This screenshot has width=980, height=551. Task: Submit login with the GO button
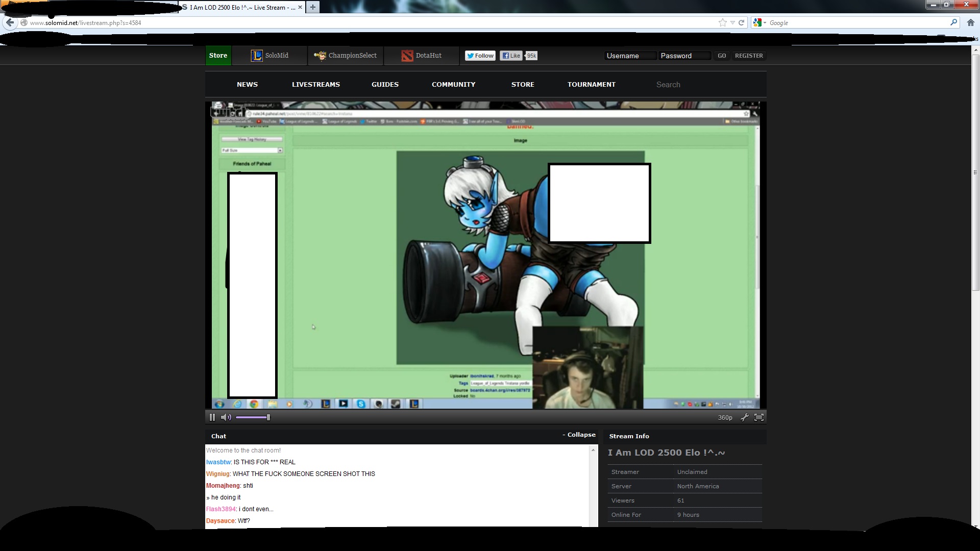[722, 56]
